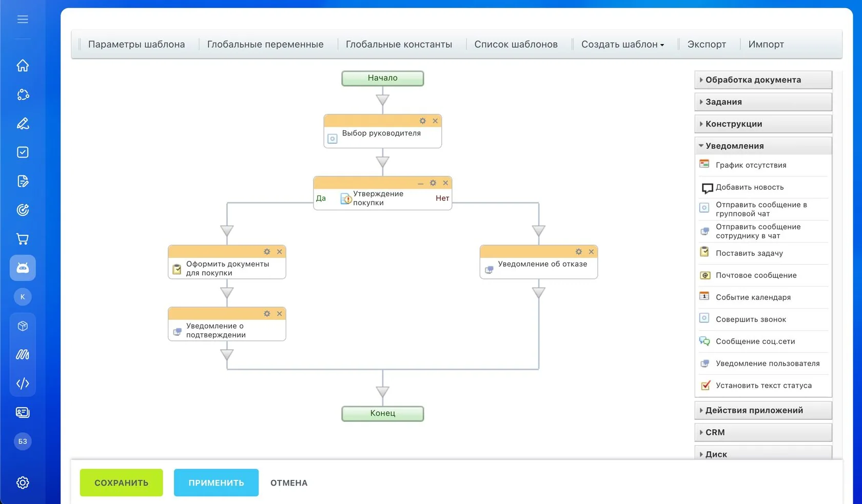Open settings of Оформить документы для покупки block
This screenshot has width=862, height=504.
267,252
